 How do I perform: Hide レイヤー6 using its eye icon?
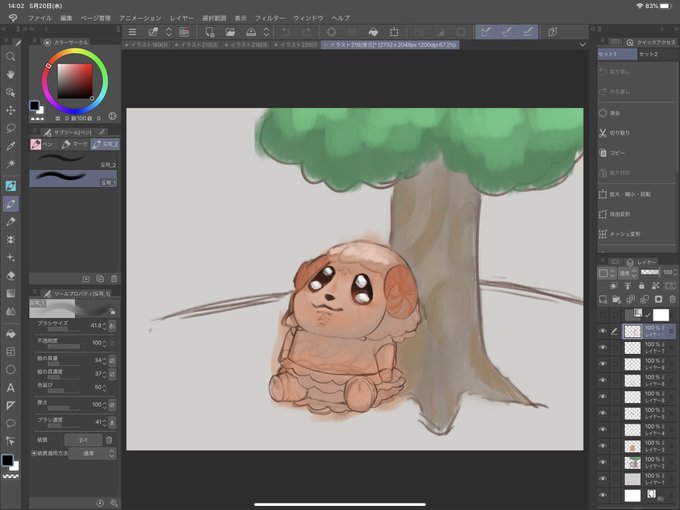point(602,397)
